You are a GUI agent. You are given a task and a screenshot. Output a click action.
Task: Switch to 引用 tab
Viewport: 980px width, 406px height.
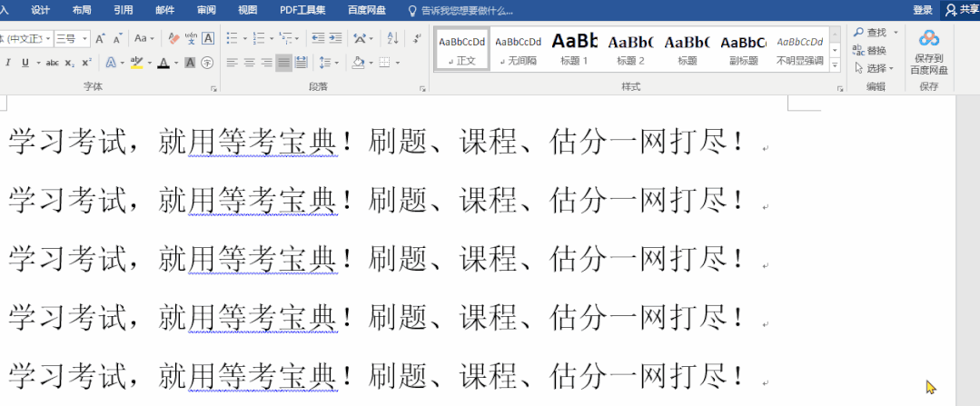click(x=124, y=10)
